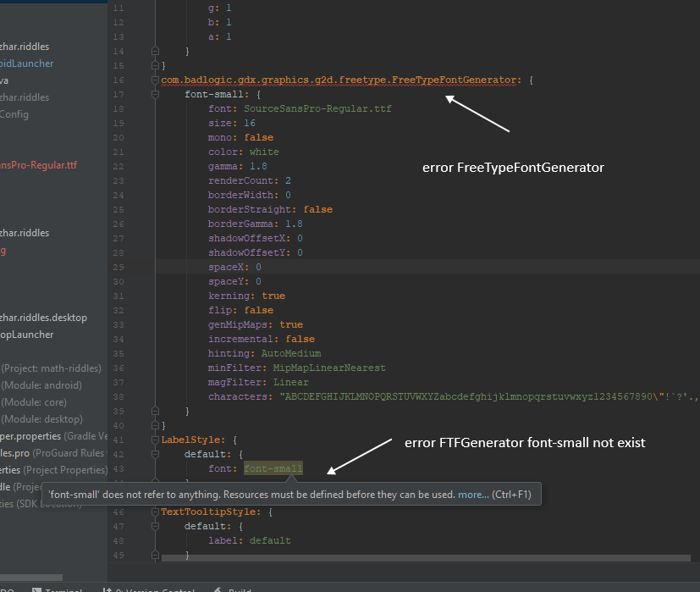This screenshot has width=700, height=592.
Task: Click fold end marker on line 14
Action: [x=156, y=51]
